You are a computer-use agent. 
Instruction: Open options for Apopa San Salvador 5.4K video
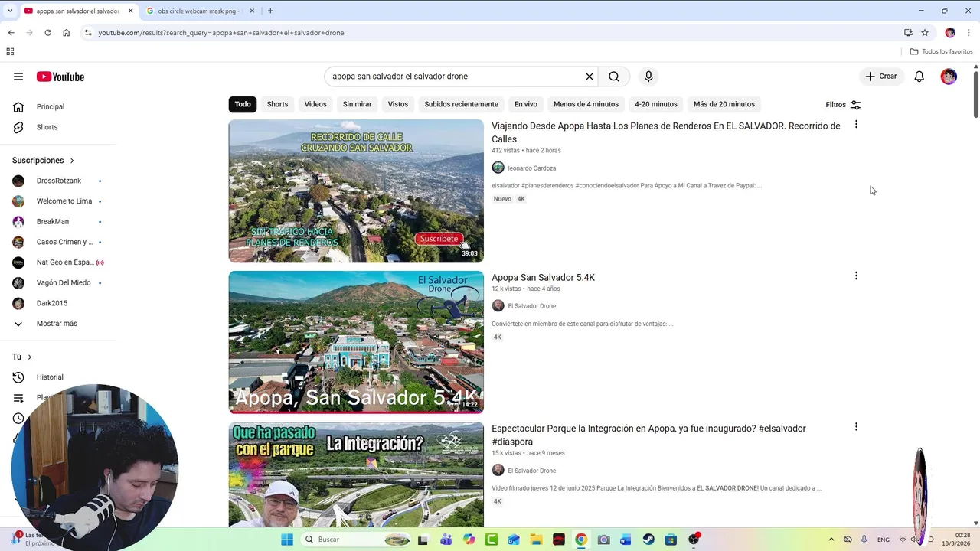click(x=856, y=275)
